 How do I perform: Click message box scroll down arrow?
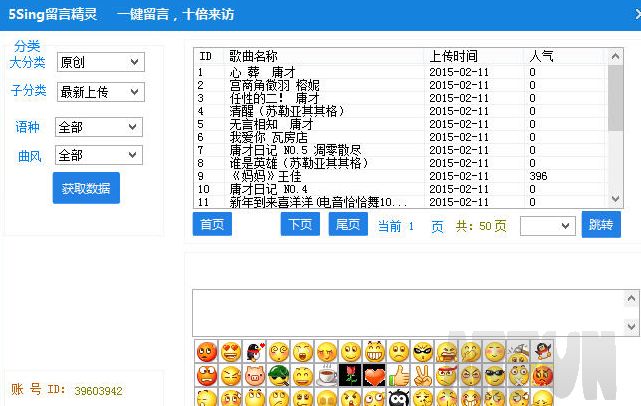[631, 326]
